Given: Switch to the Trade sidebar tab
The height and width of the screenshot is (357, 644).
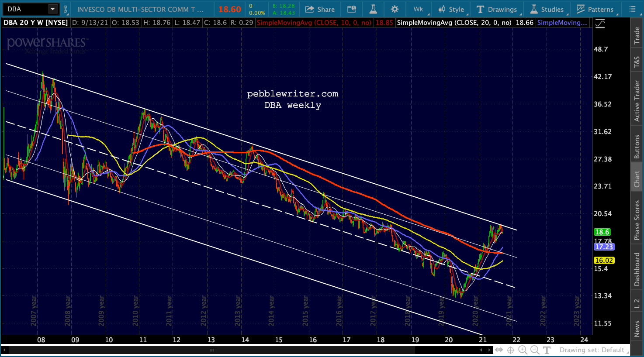Looking at the screenshot, I should coord(637,36).
